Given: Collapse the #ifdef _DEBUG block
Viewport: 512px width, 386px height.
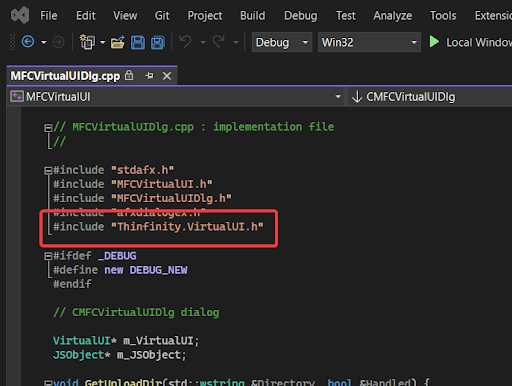Looking at the screenshot, I should (x=48, y=256).
